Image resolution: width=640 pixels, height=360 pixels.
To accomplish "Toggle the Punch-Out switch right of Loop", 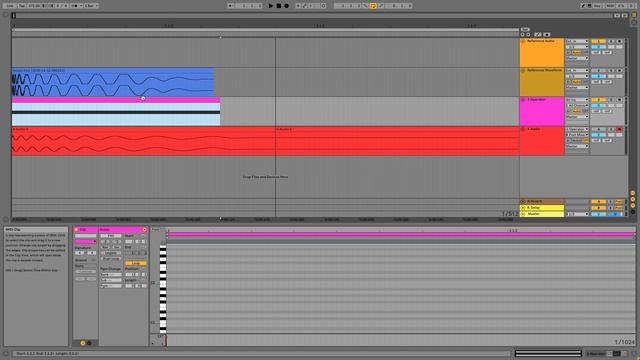I will (381, 6).
